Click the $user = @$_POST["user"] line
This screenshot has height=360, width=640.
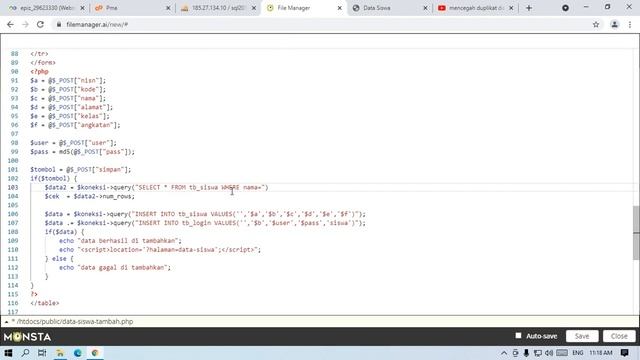click(x=73, y=143)
